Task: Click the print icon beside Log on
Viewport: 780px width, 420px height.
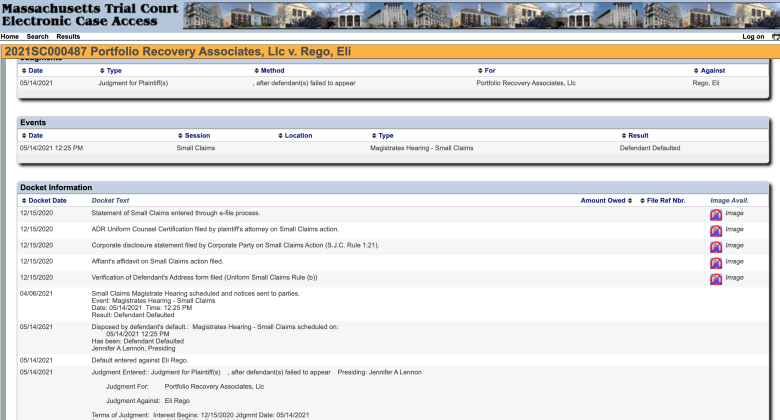Action: click(776, 36)
